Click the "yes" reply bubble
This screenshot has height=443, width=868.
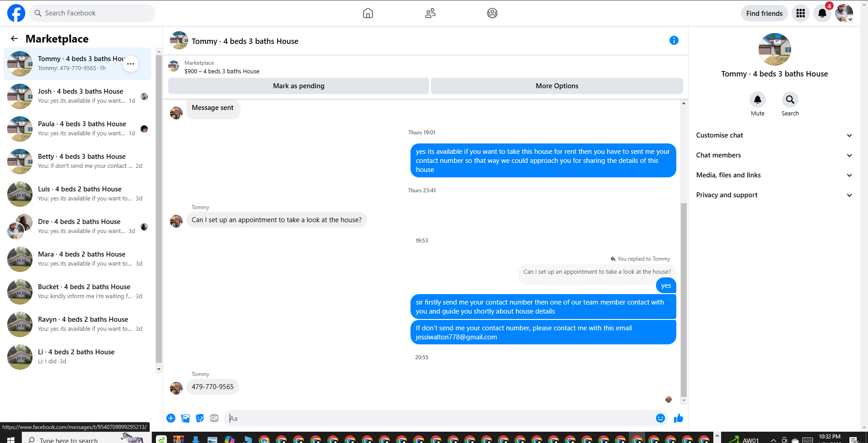coord(666,286)
